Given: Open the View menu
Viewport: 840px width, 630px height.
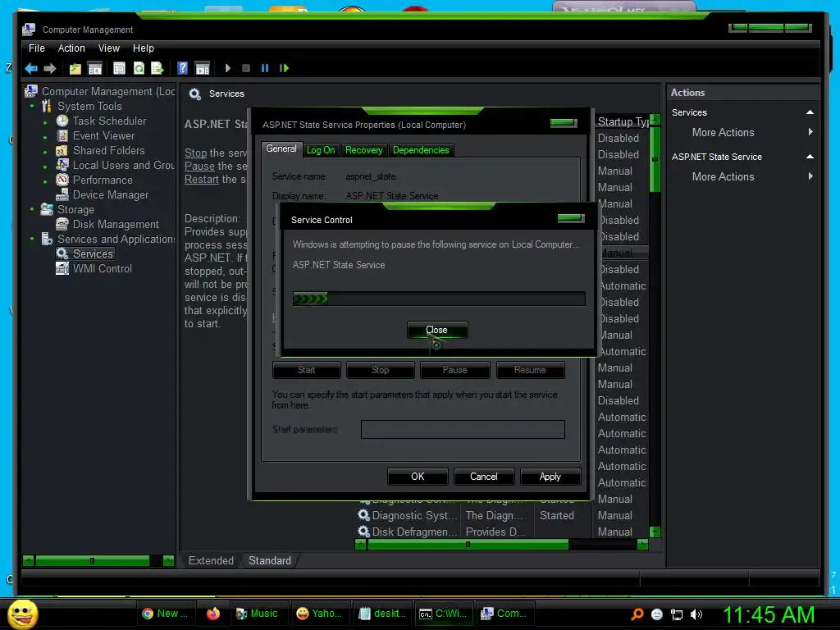Looking at the screenshot, I should [x=109, y=48].
